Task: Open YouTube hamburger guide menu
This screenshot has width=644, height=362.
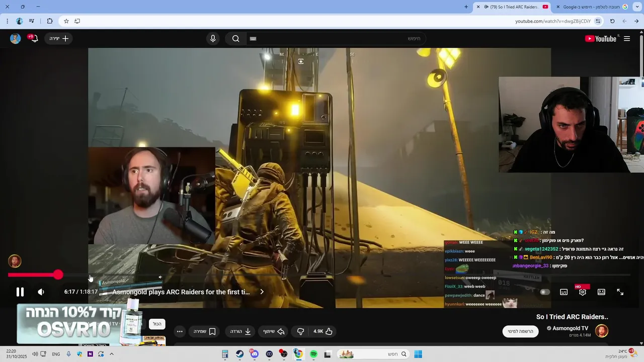Action: 627,39
